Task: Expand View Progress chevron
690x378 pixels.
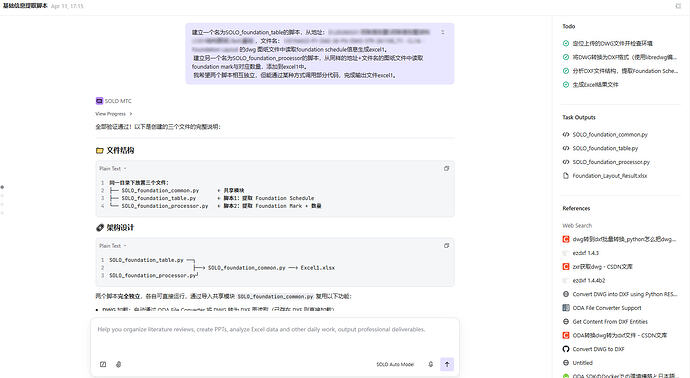Action: click(131, 114)
